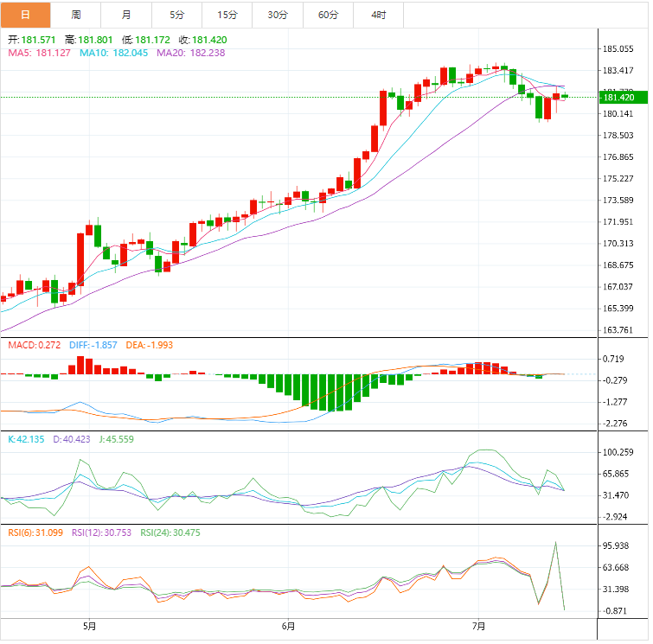Click the 178.503 price axis label
Viewport: 653px width, 644px height.
click(x=618, y=136)
